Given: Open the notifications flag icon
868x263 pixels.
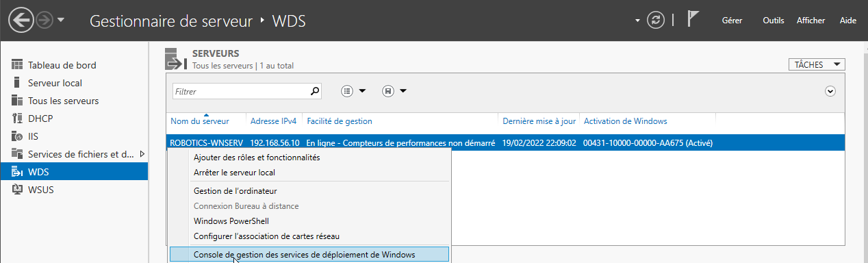Looking at the screenshot, I should click(693, 19).
